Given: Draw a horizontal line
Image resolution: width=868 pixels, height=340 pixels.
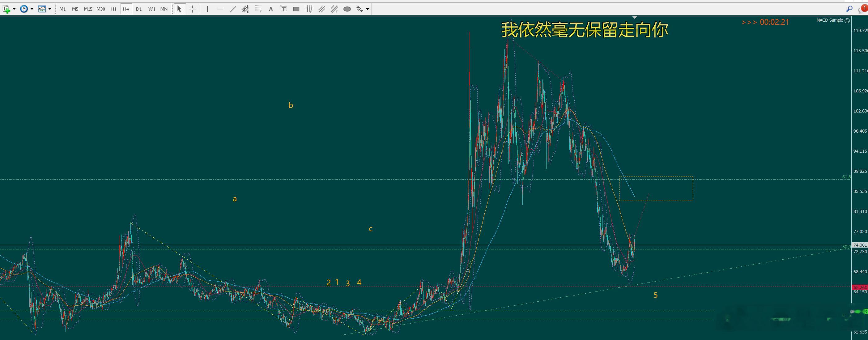Looking at the screenshot, I should point(220,9).
